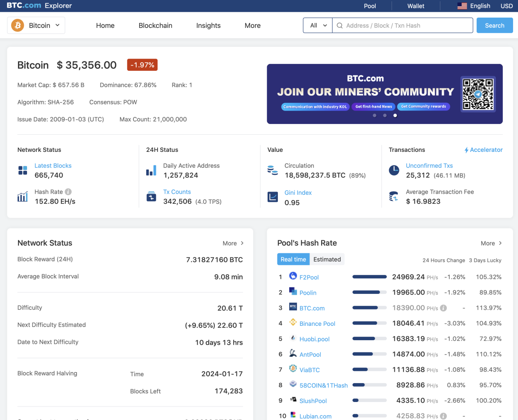Click the Join Our Miners' Community banner
Image resolution: width=518 pixels, height=420 pixels.
(x=385, y=94)
